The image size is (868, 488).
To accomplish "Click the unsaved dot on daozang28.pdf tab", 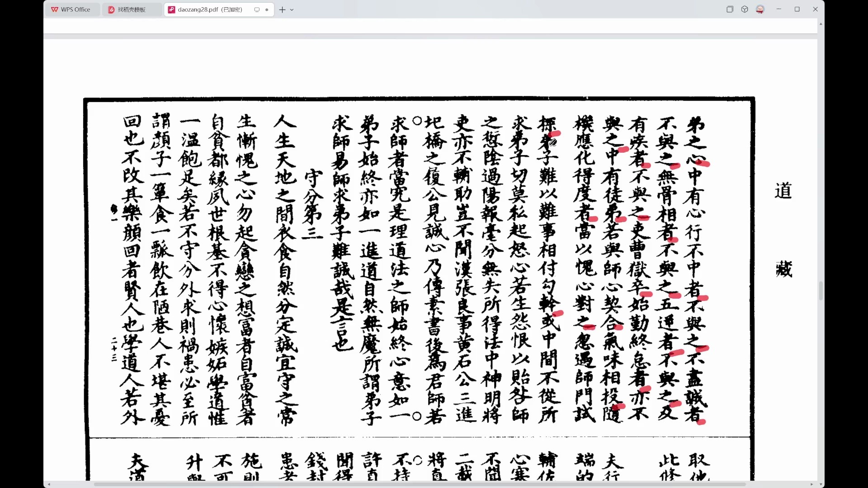I will pyautogui.click(x=267, y=9).
